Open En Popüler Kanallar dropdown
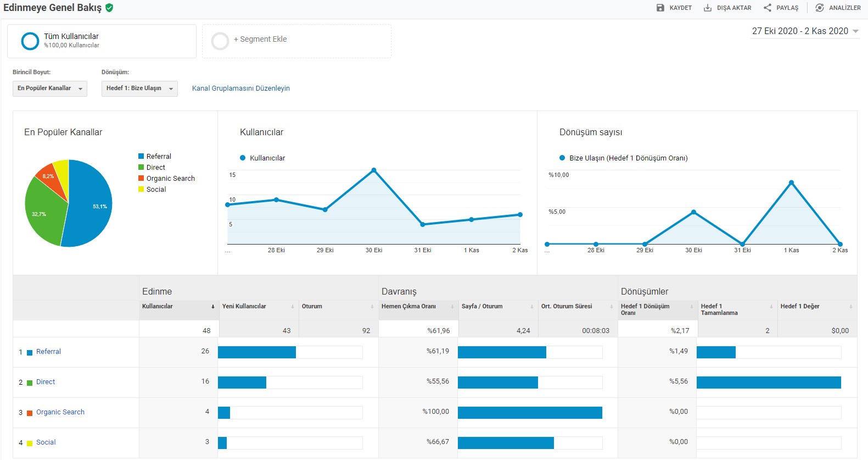The width and height of the screenshot is (868, 460). pyautogui.click(x=50, y=88)
